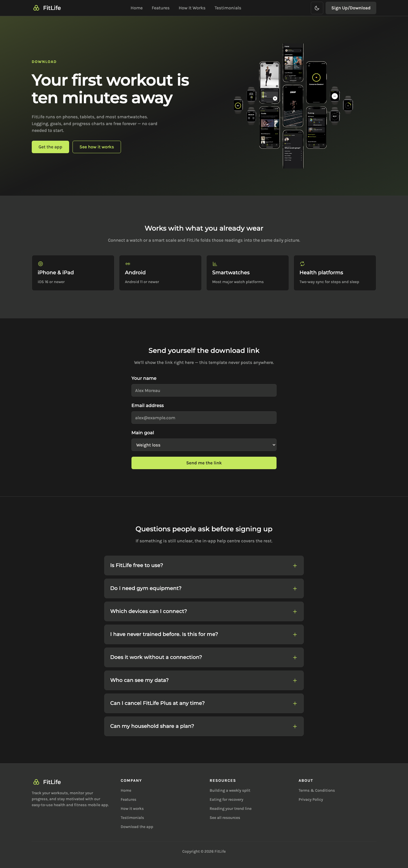Click the 'Send yourself the download link' heading
408x868 pixels.
(x=204, y=350)
